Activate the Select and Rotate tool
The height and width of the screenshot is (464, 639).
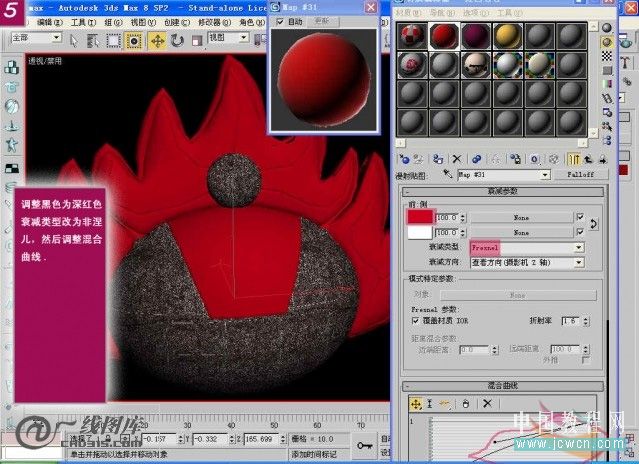(177, 41)
